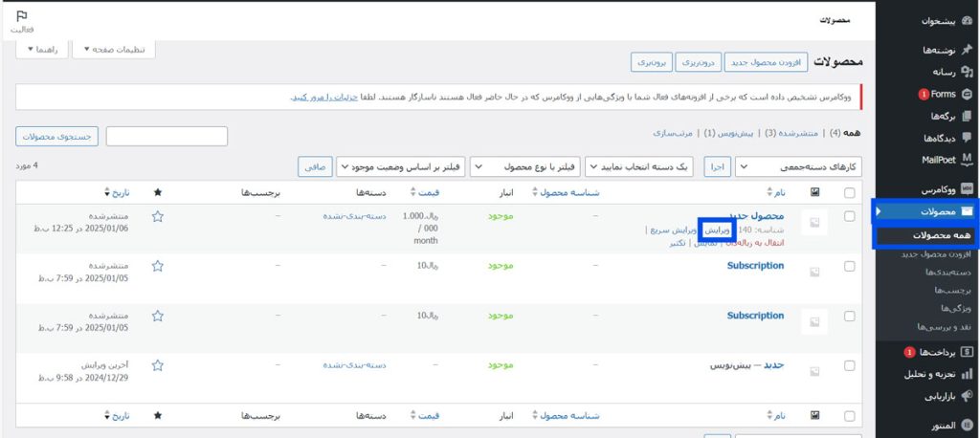Toggle the featured star for the جدید draft row

(x=158, y=365)
